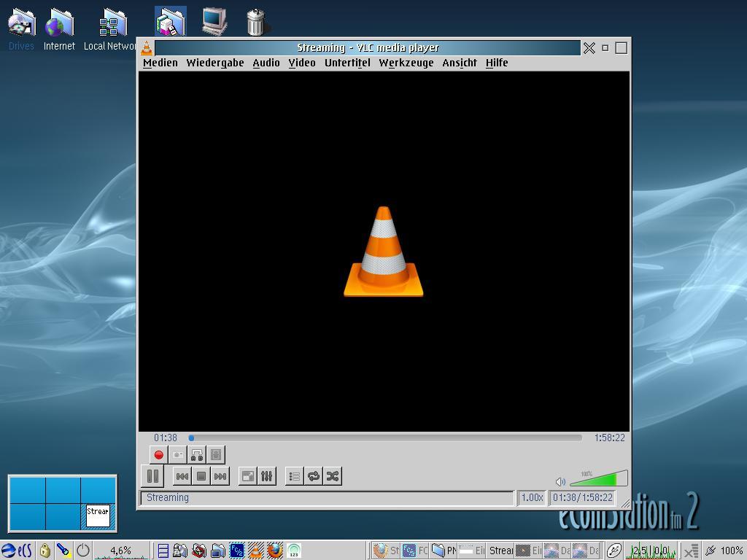Open the Untertitel menu
The image size is (747, 560).
(347, 63)
